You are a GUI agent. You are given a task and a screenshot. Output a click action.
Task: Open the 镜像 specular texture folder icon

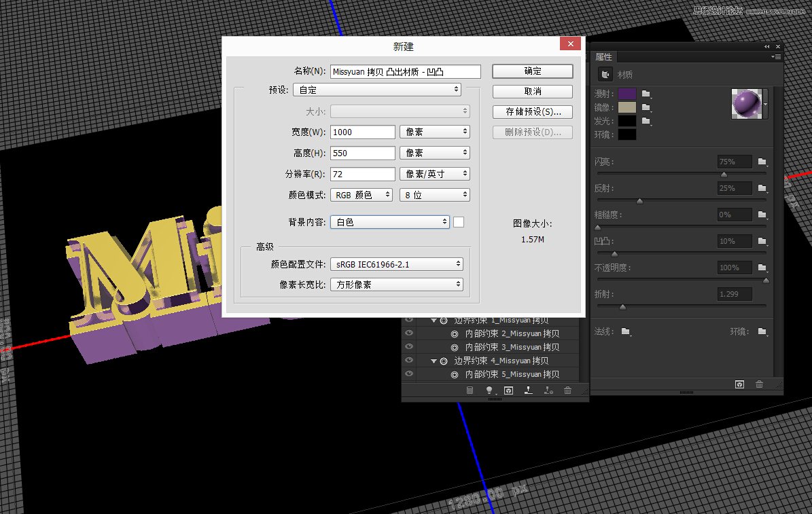point(646,107)
